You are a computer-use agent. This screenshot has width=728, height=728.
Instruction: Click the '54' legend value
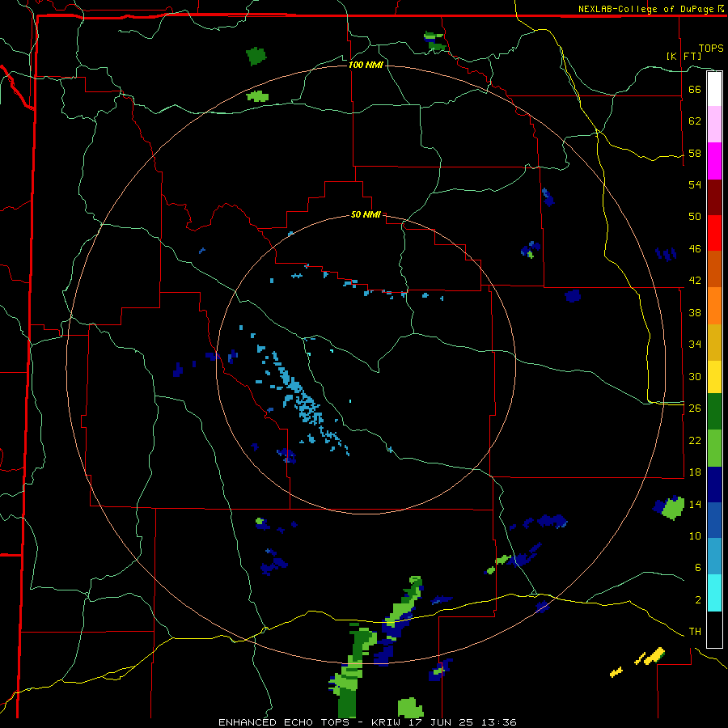(695, 184)
